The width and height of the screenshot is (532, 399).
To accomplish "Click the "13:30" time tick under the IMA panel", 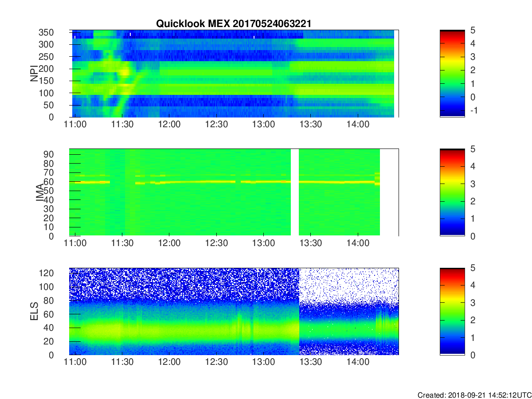I will click(x=311, y=244).
